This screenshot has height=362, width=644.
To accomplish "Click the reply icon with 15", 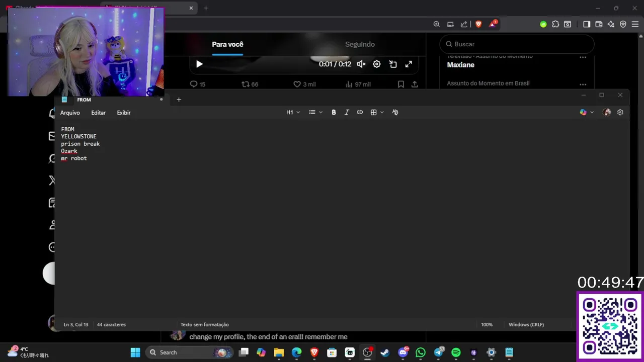I will 197,84.
